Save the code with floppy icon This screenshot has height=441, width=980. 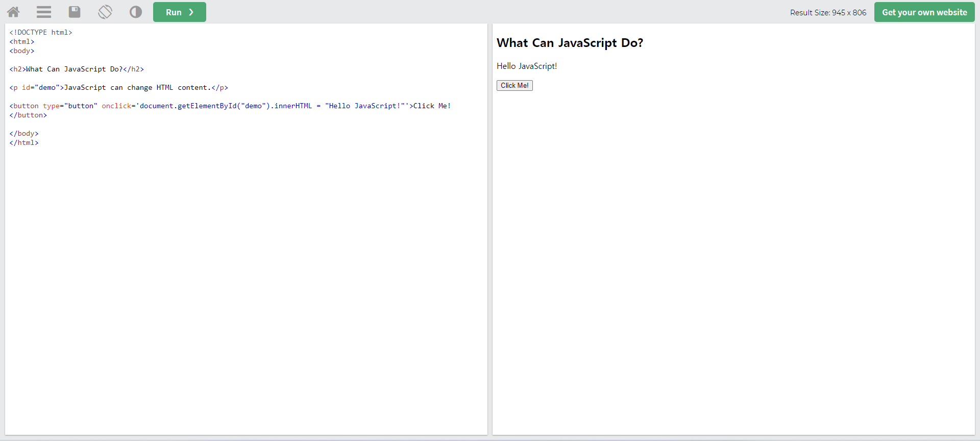click(75, 12)
